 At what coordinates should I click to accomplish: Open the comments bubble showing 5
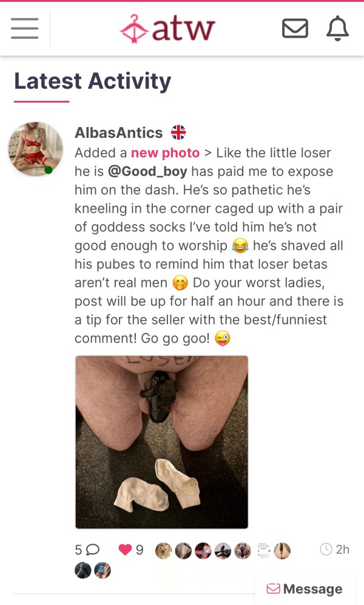pyautogui.click(x=87, y=550)
